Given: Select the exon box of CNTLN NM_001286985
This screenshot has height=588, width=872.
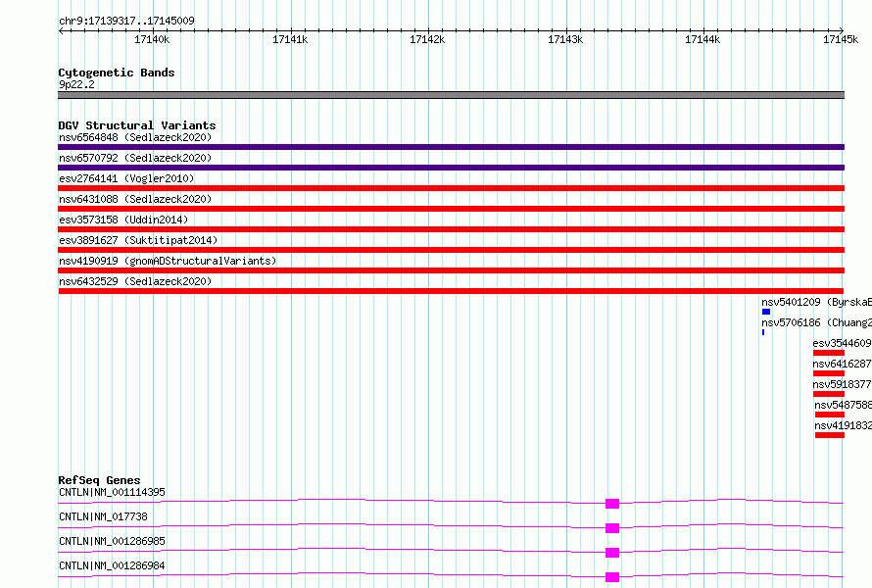Looking at the screenshot, I should pos(612,553).
